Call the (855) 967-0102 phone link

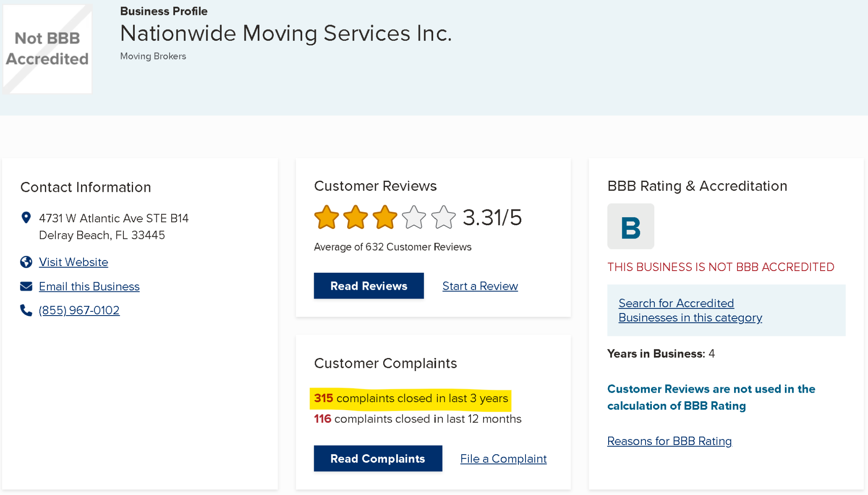(79, 310)
